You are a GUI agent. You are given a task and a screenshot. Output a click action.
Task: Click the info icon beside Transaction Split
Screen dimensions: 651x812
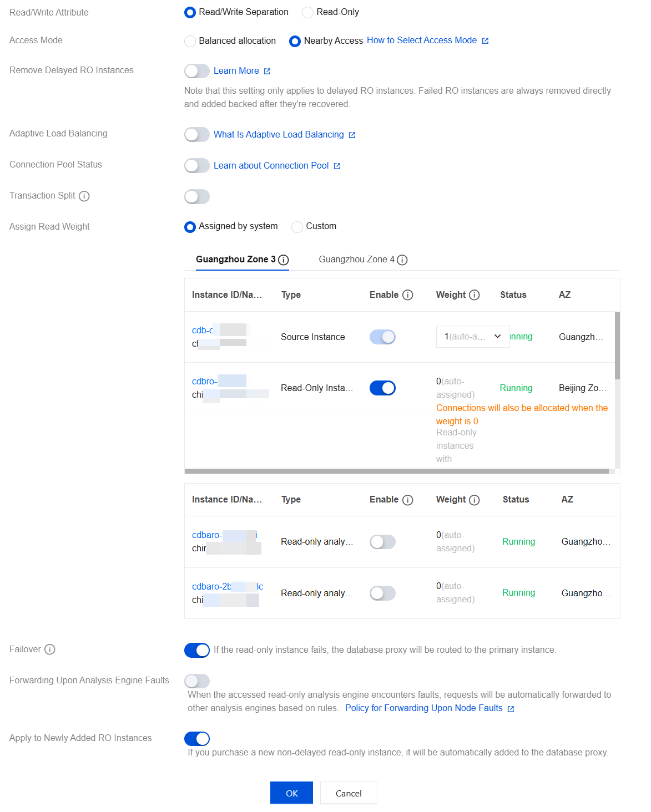(84, 196)
